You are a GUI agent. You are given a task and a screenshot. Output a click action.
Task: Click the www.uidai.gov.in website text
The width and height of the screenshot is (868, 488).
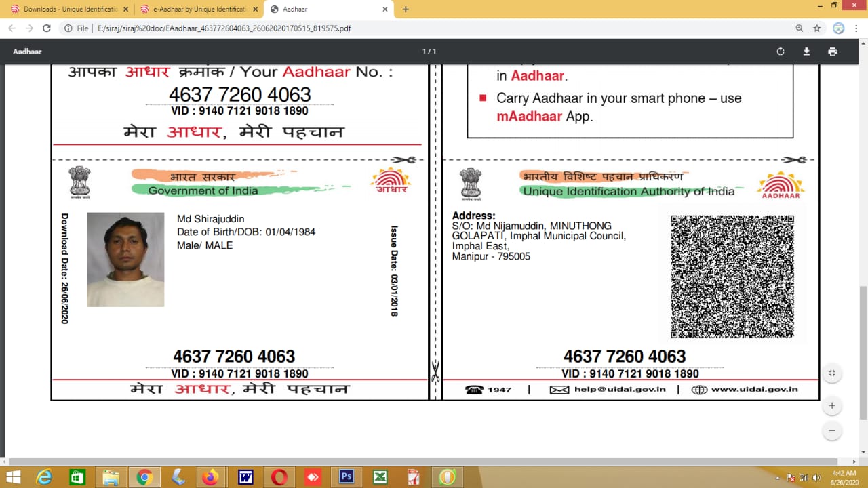click(754, 390)
